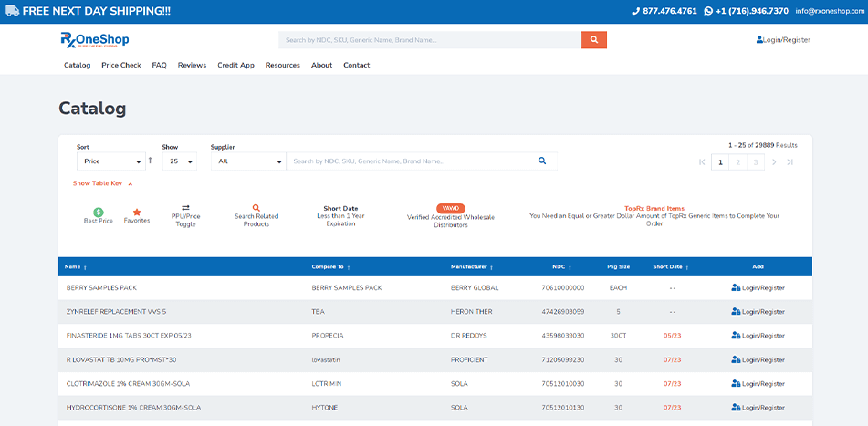This screenshot has width=868, height=426.
Task: Click NDC 70512010030 cell
Action: click(563, 383)
